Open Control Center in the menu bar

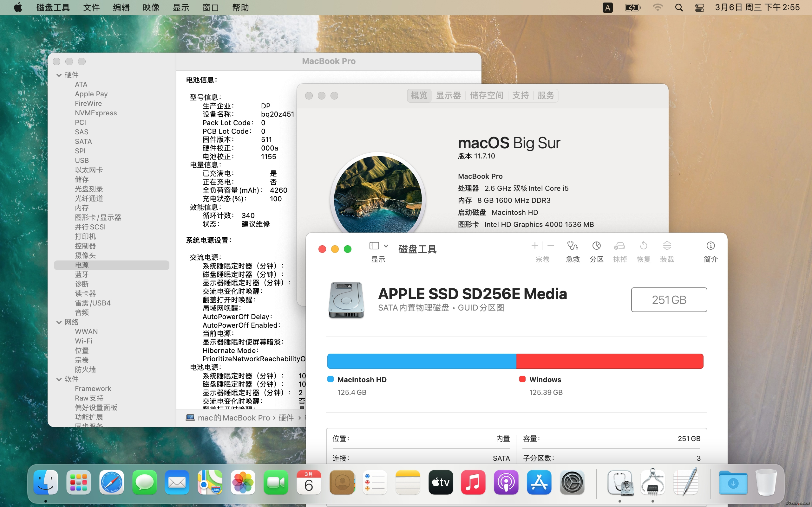pos(700,7)
